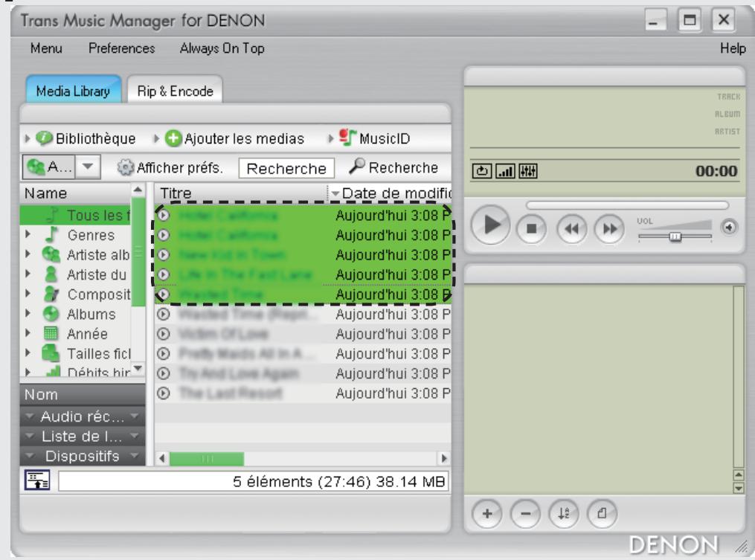The image size is (755, 560).
Task: Expand the Artiste album tree node
Action: click(28, 254)
